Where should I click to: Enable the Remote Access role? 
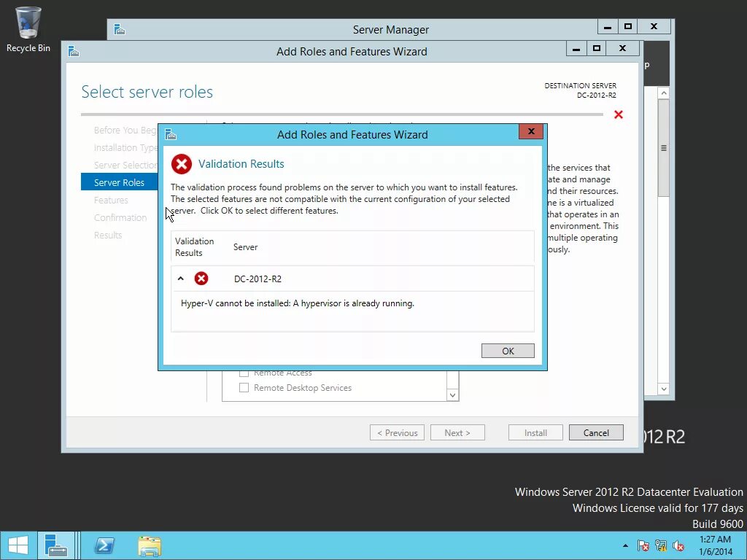click(244, 373)
